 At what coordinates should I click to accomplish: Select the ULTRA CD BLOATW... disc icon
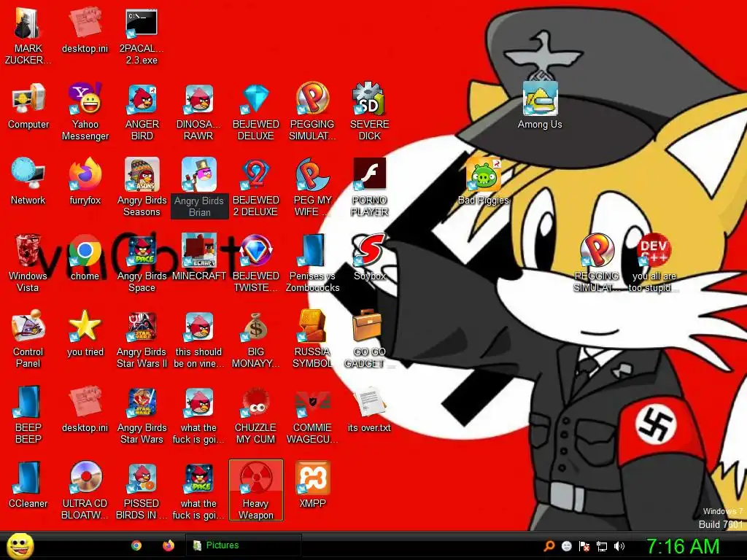point(85,491)
